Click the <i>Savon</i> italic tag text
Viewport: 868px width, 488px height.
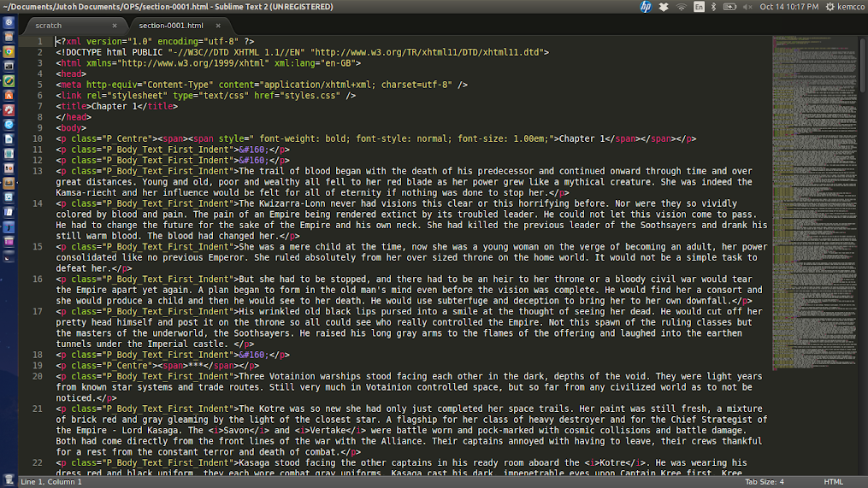click(239, 431)
